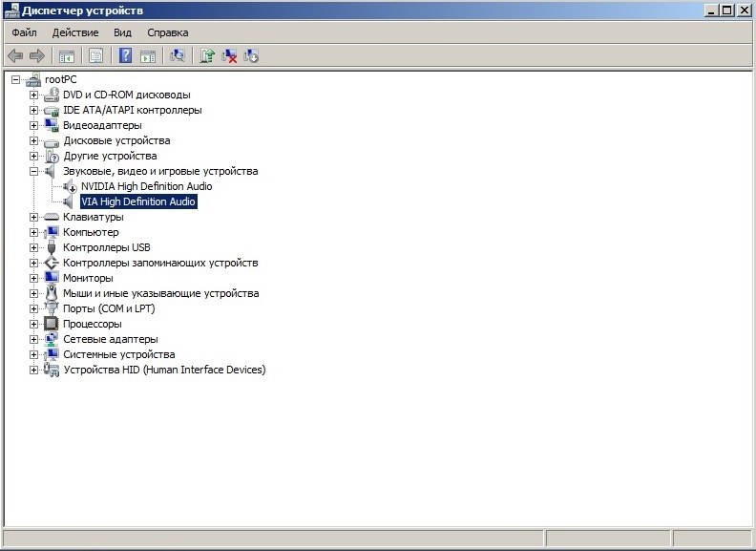756x551 pixels.
Task: Expand DVD и CD-ROM дисководы node
Action: coord(33,95)
